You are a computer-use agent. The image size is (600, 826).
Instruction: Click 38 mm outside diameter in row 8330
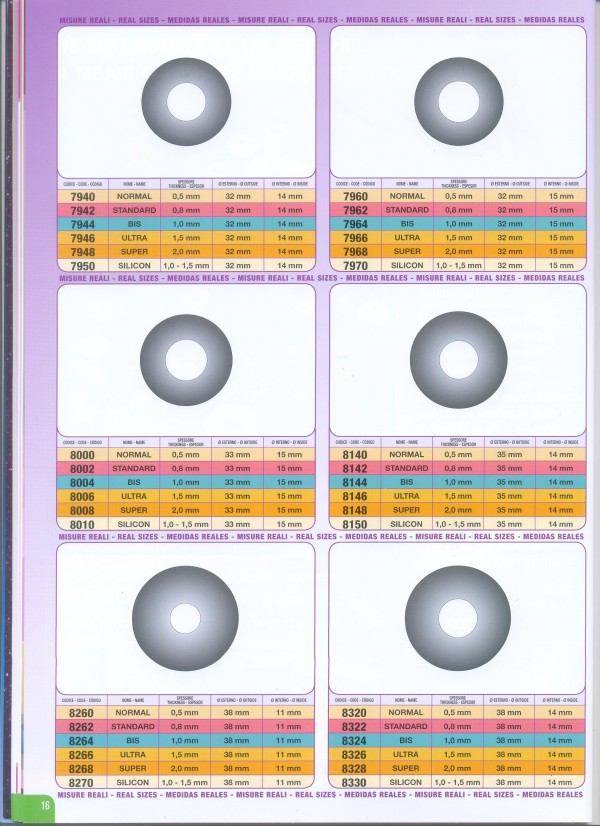pyautogui.click(x=508, y=782)
